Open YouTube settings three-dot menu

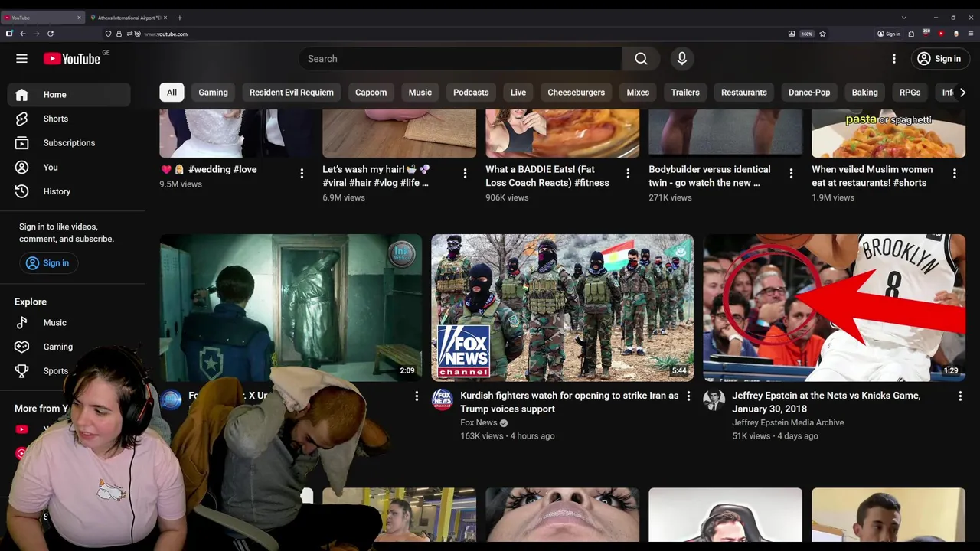click(x=893, y=59)
